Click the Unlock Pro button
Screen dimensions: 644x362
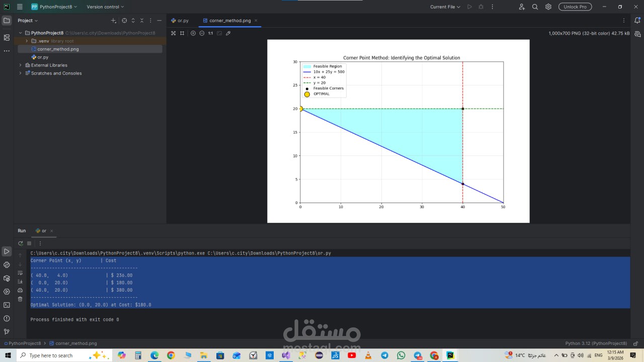[x=575, y=7]
